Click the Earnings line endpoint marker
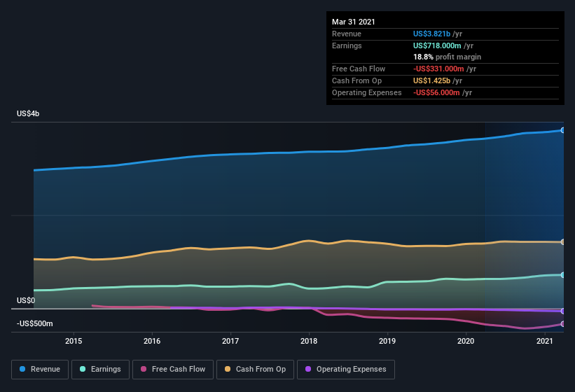 tap(562, 275)
